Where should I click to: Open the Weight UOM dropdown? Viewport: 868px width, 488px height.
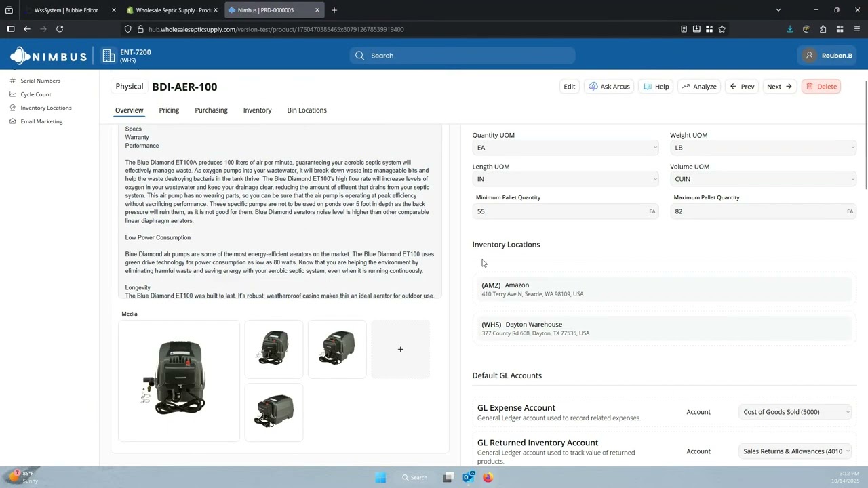coord(763,148)
